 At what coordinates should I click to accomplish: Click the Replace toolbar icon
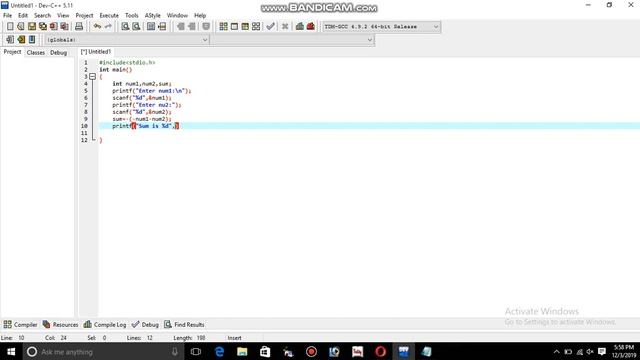coord(136,27)
